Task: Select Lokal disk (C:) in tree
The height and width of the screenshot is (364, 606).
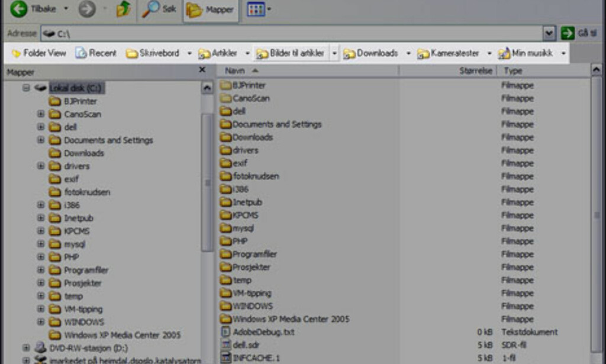Action: pyautogui.click(x=76, y=88)
